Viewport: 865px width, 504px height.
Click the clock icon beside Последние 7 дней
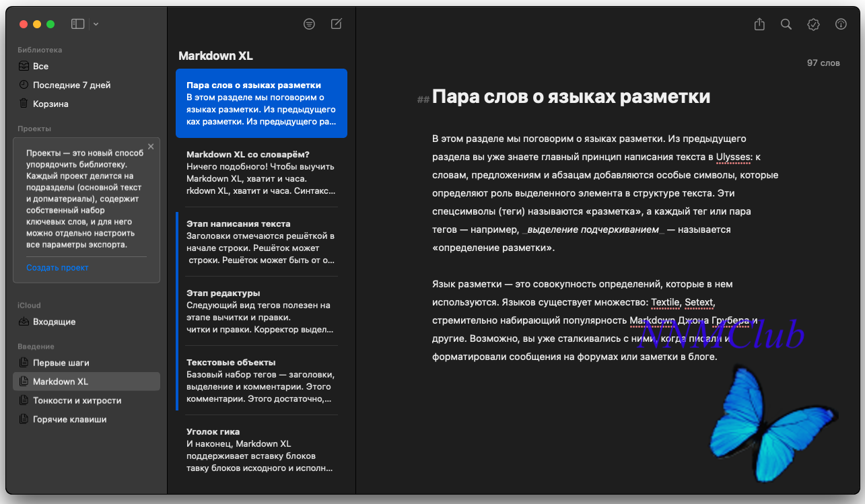(24, 85)
